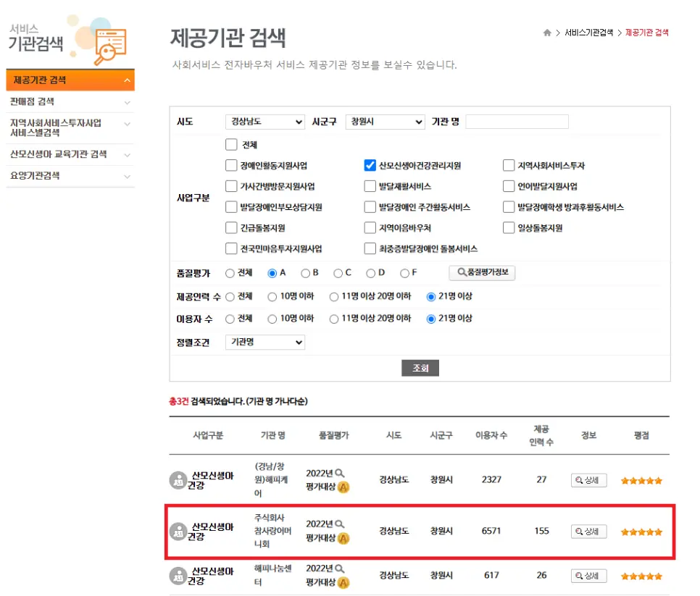This screenshot has height=596, width=700.
Task: Click 상세 button for 주식회사 참사랑어머니회
Action: (x=588, y=531)
